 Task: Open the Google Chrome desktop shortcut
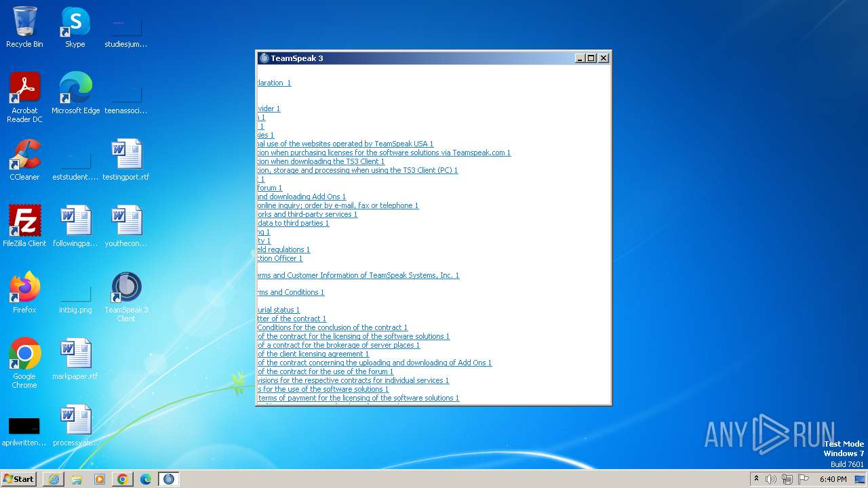[24, 363]
